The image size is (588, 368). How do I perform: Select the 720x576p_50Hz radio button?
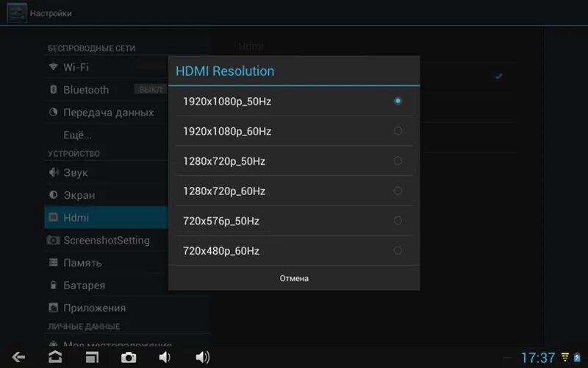[x=398, y=220]
